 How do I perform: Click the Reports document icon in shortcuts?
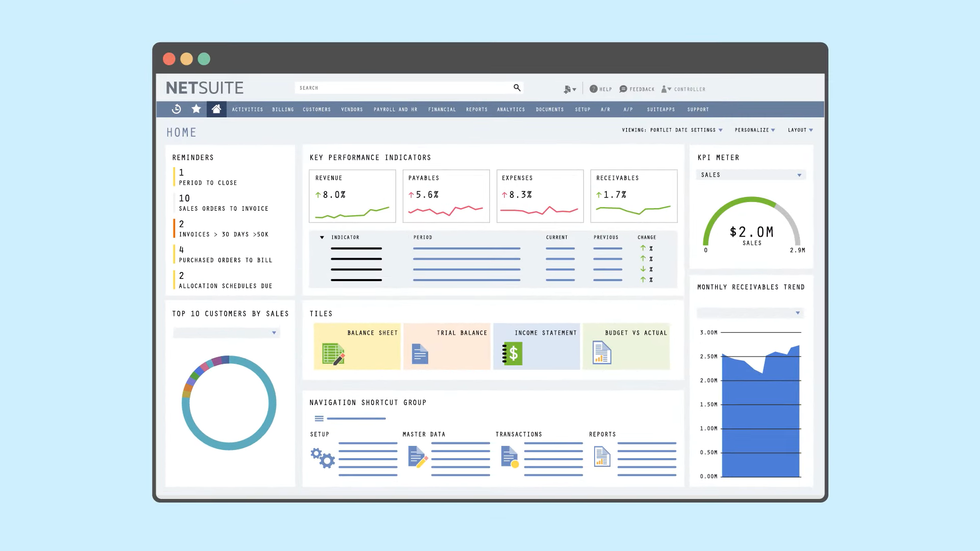pyautogui.click(x=602, y=458)
